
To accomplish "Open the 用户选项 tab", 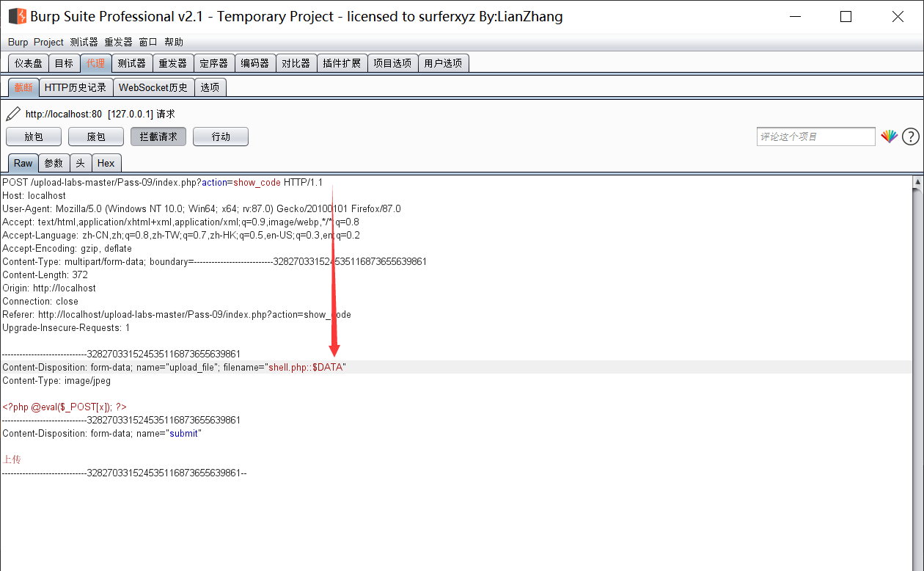I will [443, 63].
